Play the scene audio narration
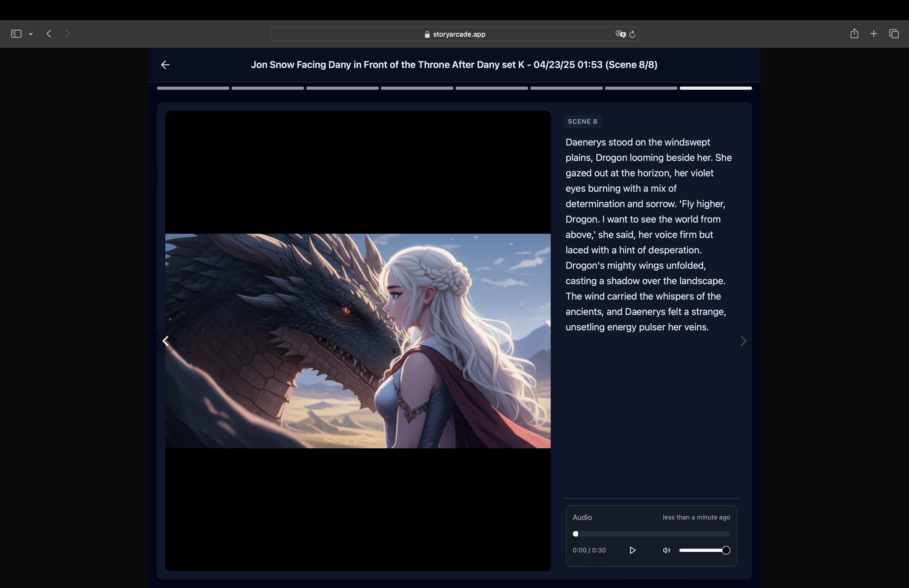 [x=633, y=550]
